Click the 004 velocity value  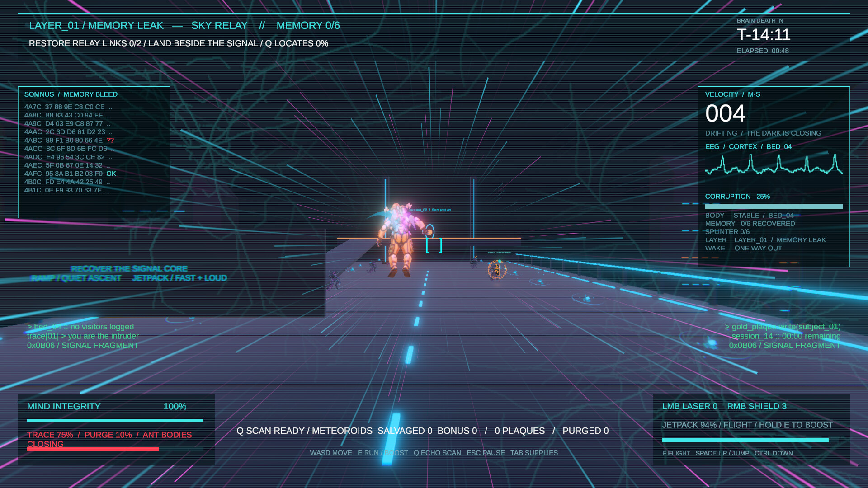725,113
